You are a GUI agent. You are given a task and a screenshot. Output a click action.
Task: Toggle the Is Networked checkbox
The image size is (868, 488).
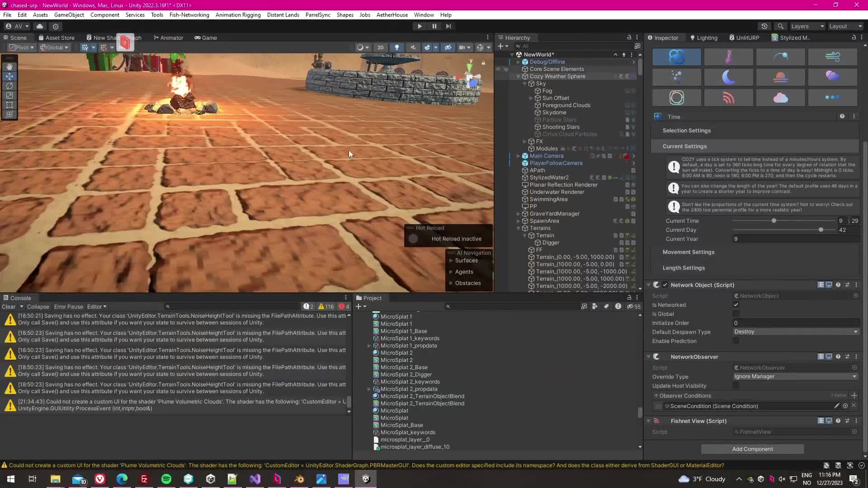[x=736, y=305]
